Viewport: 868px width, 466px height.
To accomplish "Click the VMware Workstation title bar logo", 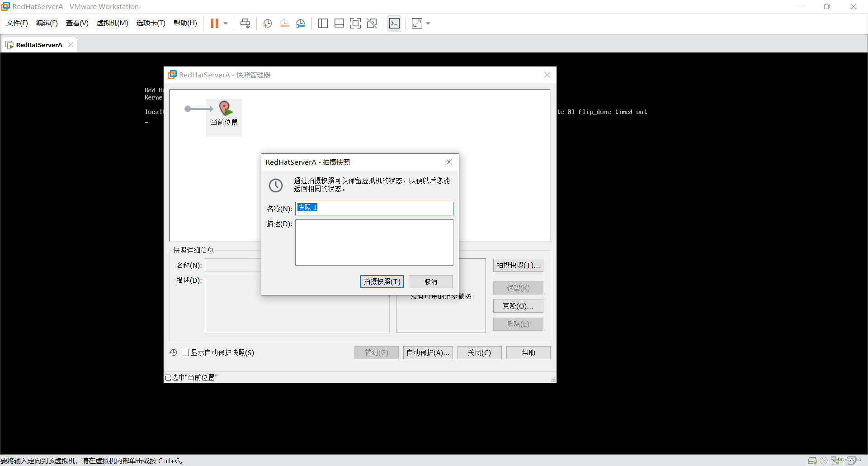I will coord(5,6).
